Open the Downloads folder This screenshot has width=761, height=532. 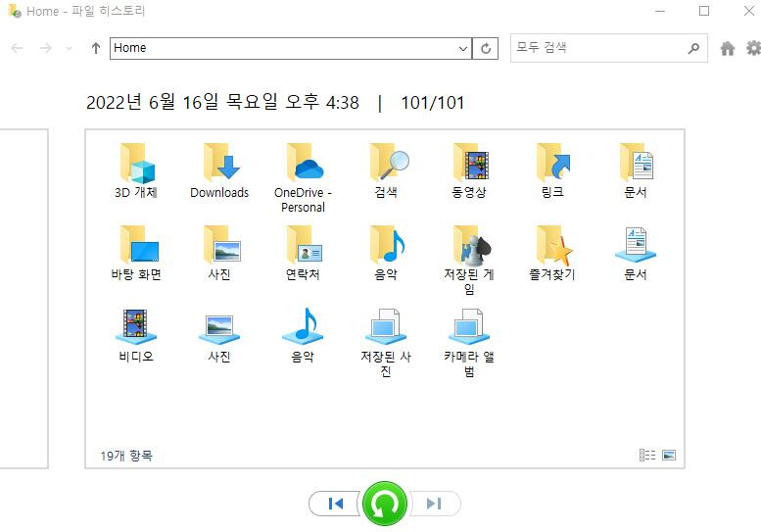pyautogui.click(x=219, y=170)
